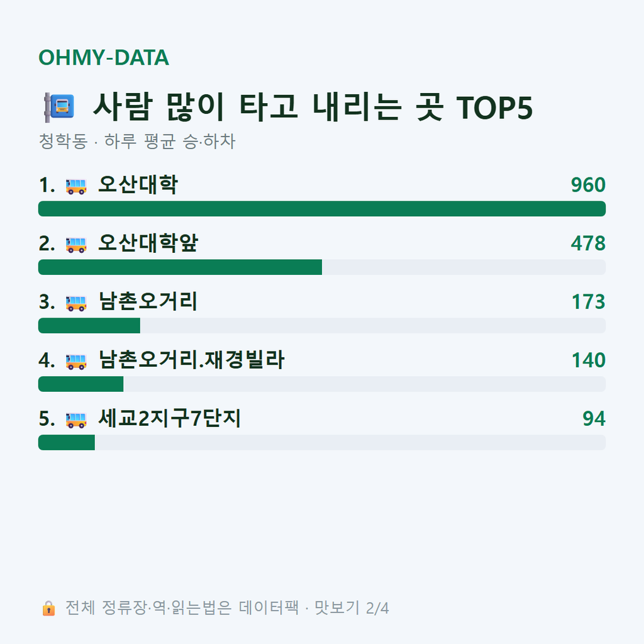Select the stop name 남촌오거리.재경빌라

pos(191,360)
